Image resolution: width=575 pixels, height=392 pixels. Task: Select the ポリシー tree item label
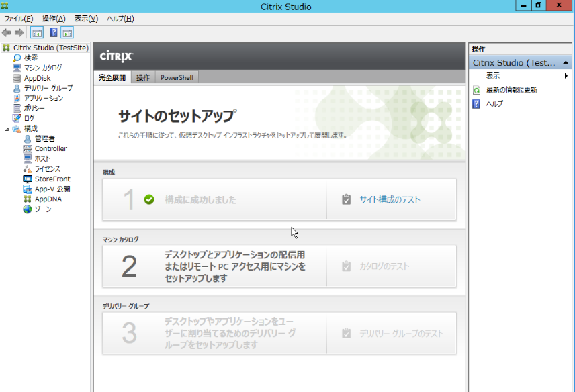coord(34,109)
